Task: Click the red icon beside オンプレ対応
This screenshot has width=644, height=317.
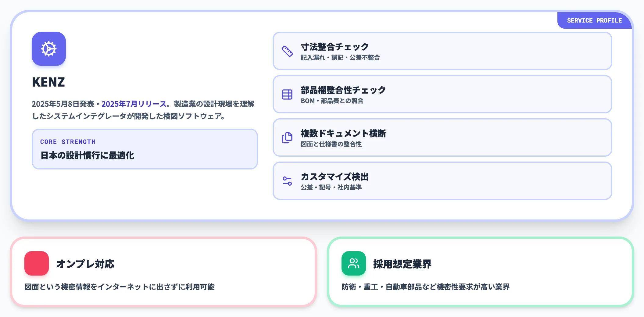Action: (37, 263)
